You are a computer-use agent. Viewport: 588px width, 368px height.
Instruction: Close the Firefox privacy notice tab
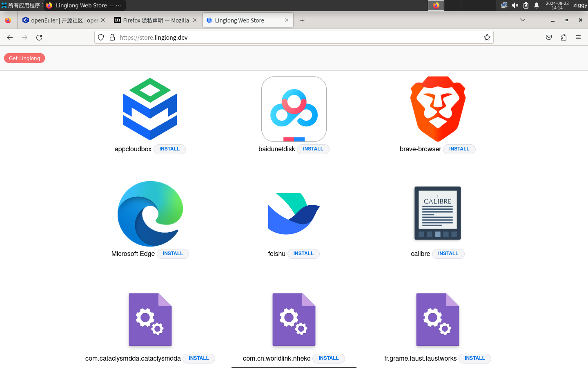[x=195, y=20]
